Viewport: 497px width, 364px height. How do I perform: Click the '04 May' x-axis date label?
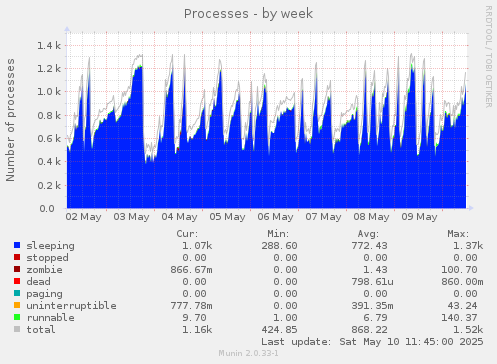(x=179, y=217)
